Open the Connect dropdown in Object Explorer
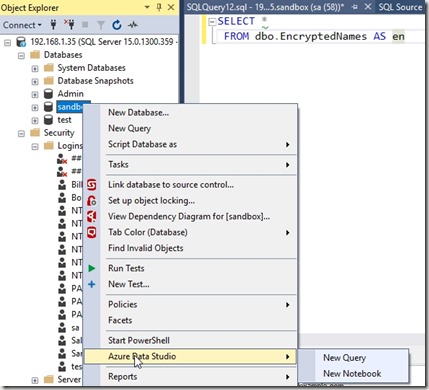Screen dimensions: 429x390 coord(22,25)
